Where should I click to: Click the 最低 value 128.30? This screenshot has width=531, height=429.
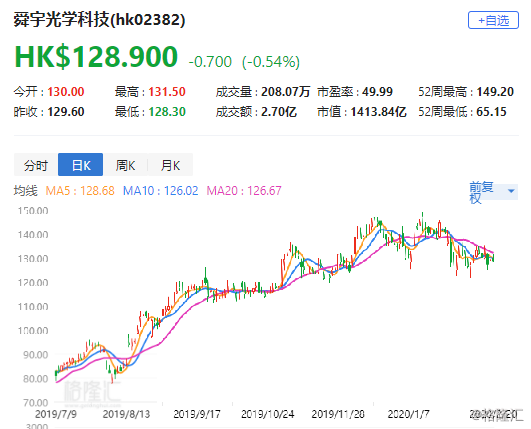[167, 112]
